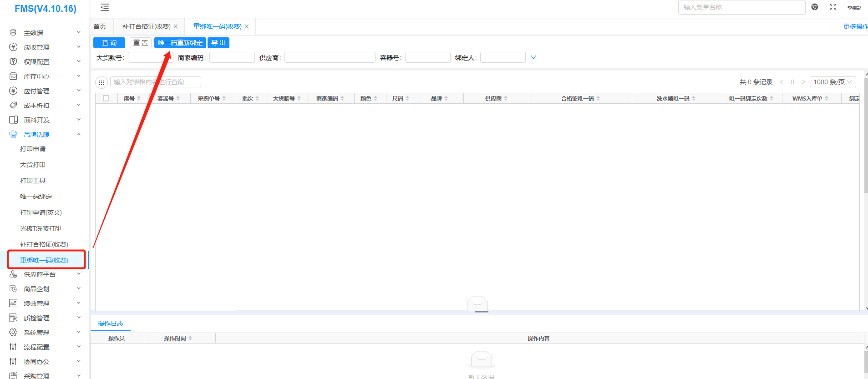This screenshot has height=379, width=868.
Task: Expand more search filters chevron
Action: 533,57
